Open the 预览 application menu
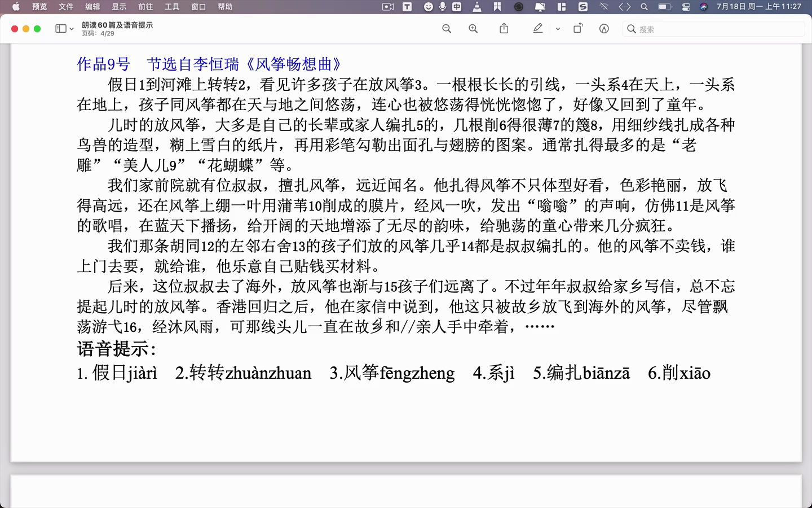The height and width of the screenshot is (508, 812). (39, 7)
